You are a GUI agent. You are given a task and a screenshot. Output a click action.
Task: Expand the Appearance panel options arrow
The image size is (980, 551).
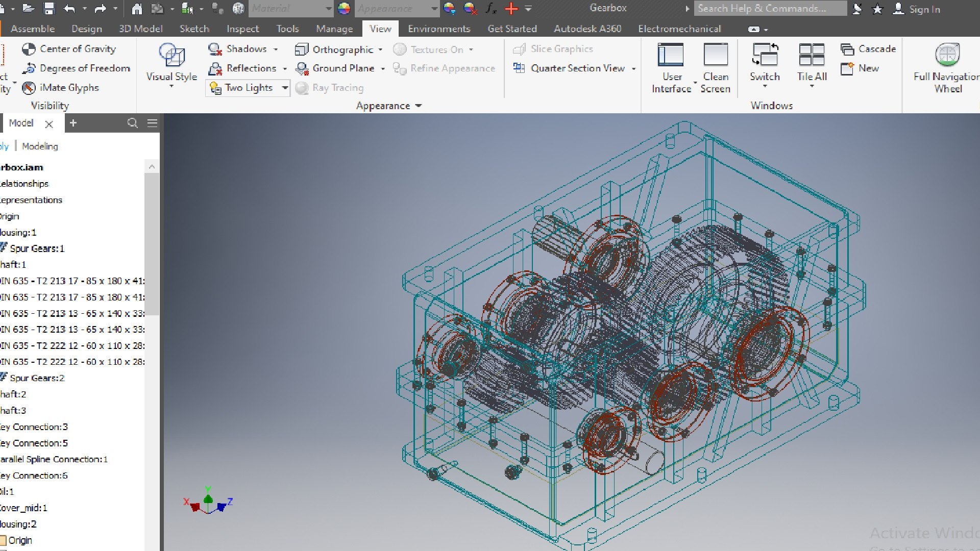(419, 106)
